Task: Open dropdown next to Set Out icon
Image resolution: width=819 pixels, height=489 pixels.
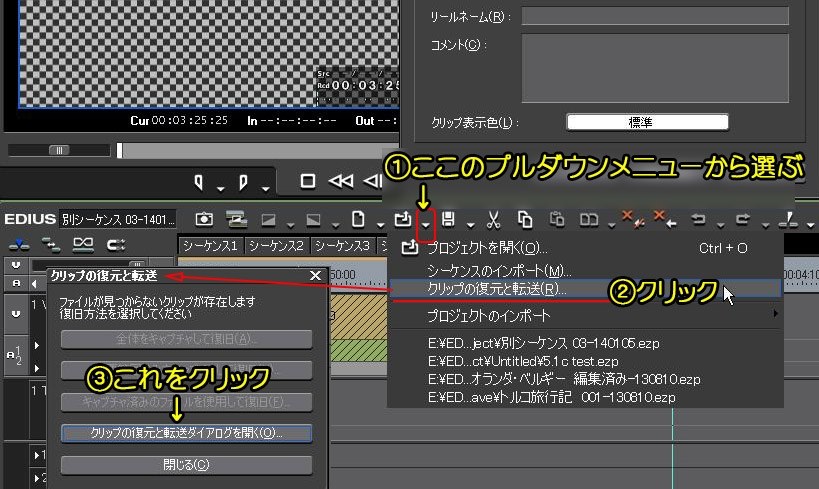Action: pos(265,189)
